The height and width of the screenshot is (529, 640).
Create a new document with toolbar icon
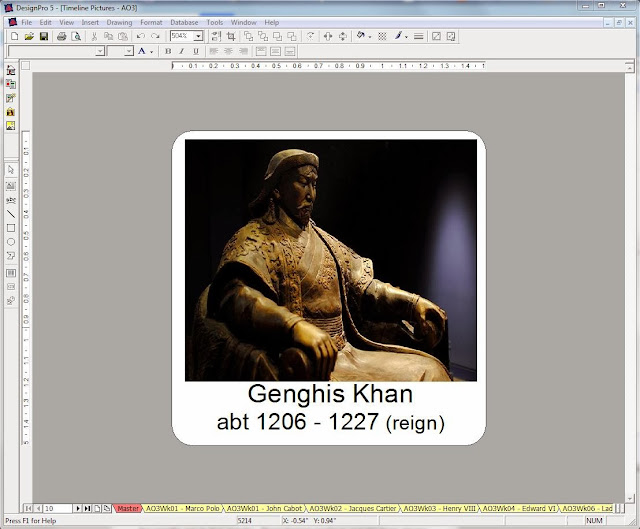click(15, 36)
